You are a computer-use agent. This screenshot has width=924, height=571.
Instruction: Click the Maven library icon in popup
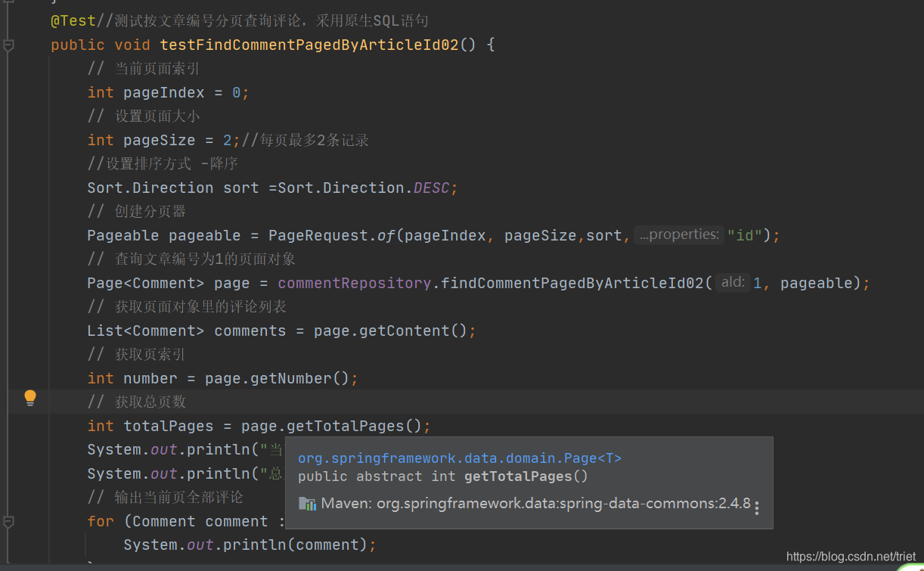point(307,504)
